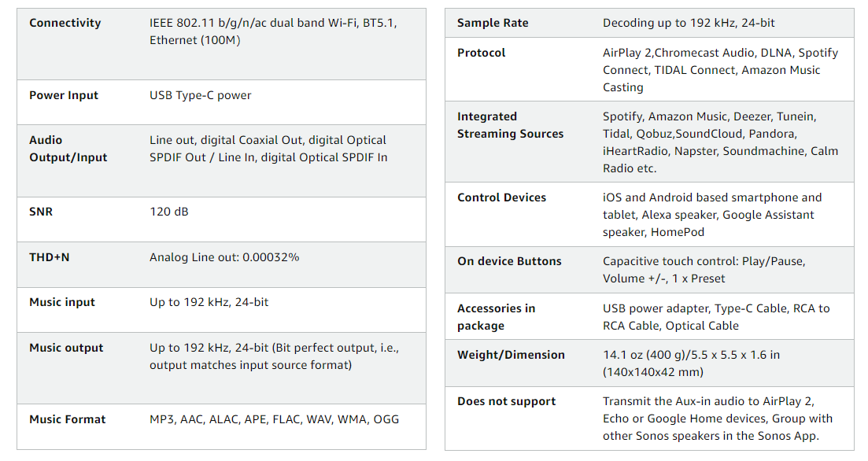
Task: Click the Weight/Dimension row label
Action: click(511, 355)
